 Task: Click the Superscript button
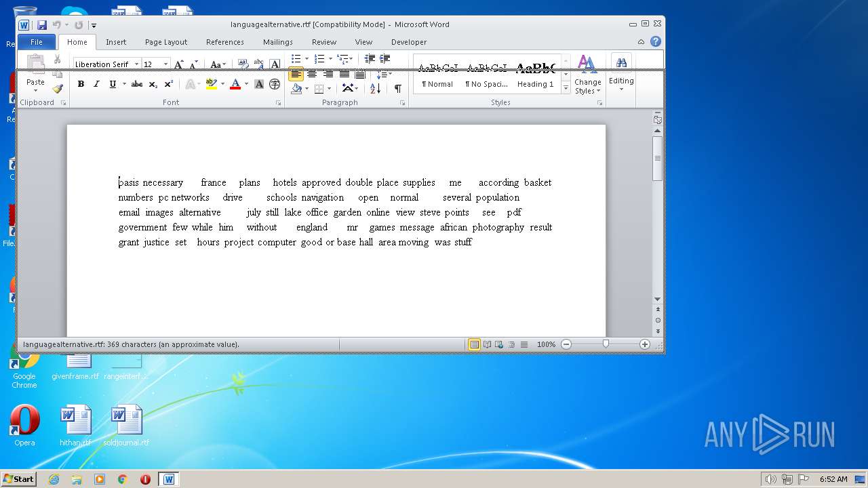click(169, 84)
